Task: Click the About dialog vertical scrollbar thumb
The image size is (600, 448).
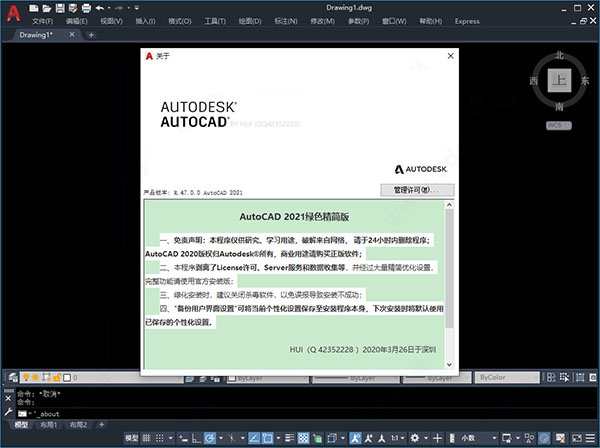Action: pyautogui.click(x=449, y=268)
